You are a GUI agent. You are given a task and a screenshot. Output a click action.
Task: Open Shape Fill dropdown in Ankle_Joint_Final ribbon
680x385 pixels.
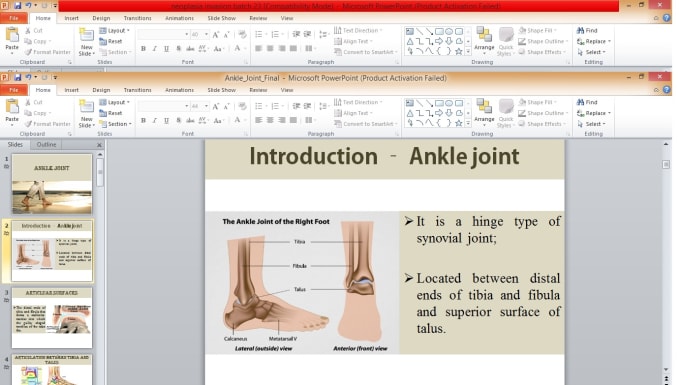537,102
